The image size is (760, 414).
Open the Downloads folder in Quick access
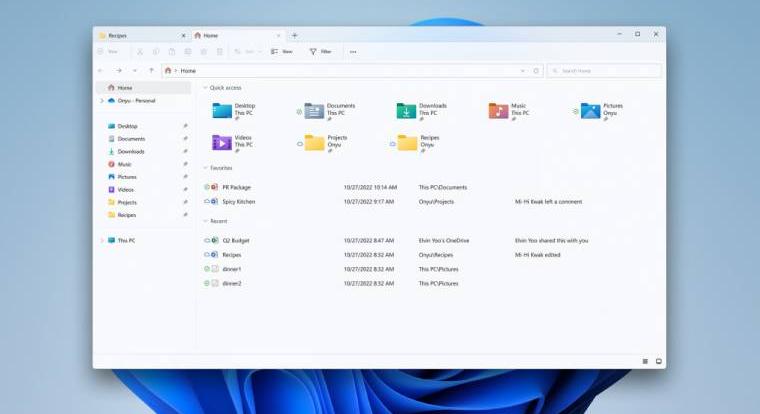[422, 111]
